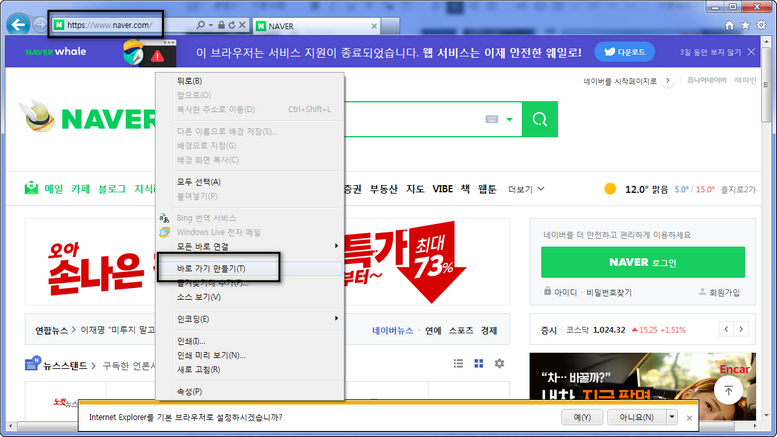This screenshot has width=777, height=437.
Task: Click the whale 다운로드 button
Action: pyautogui.click(x=624, y=52)
